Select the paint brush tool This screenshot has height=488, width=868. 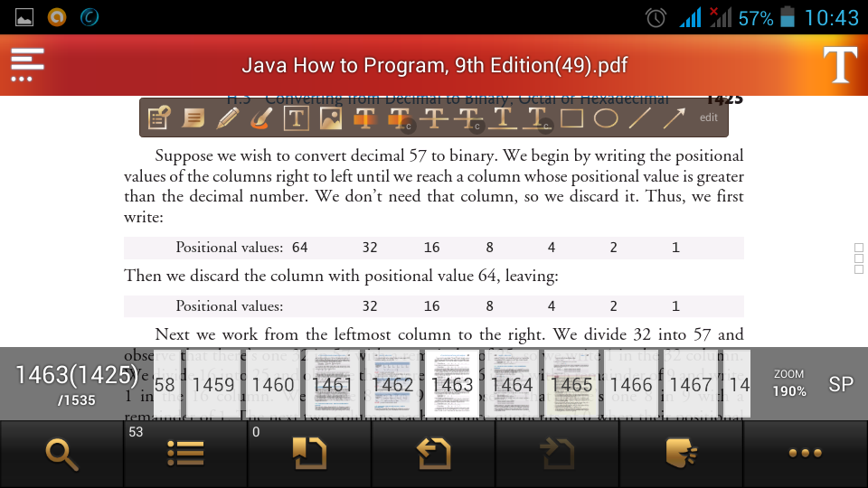261,117
